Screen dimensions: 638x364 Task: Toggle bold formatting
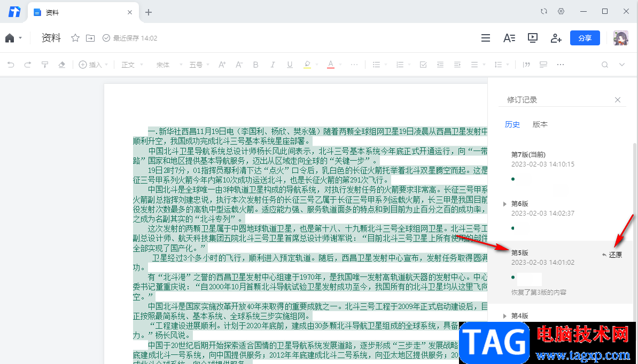click(256, 65)
